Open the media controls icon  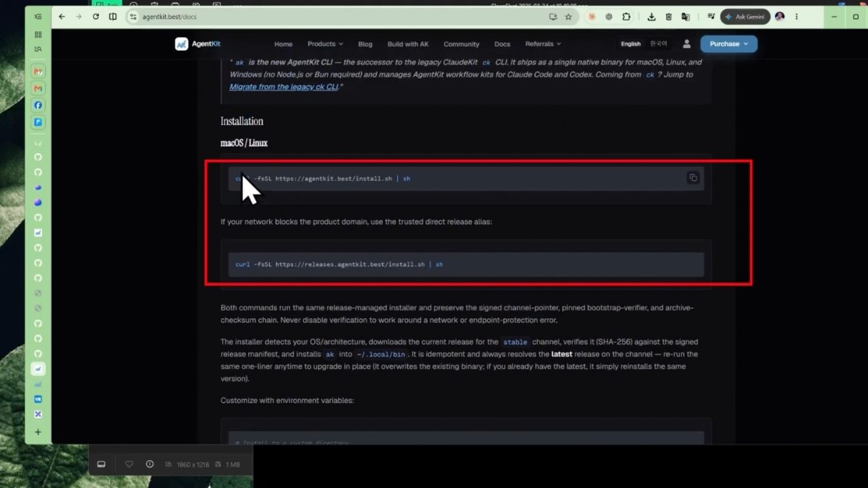[711, 17]
